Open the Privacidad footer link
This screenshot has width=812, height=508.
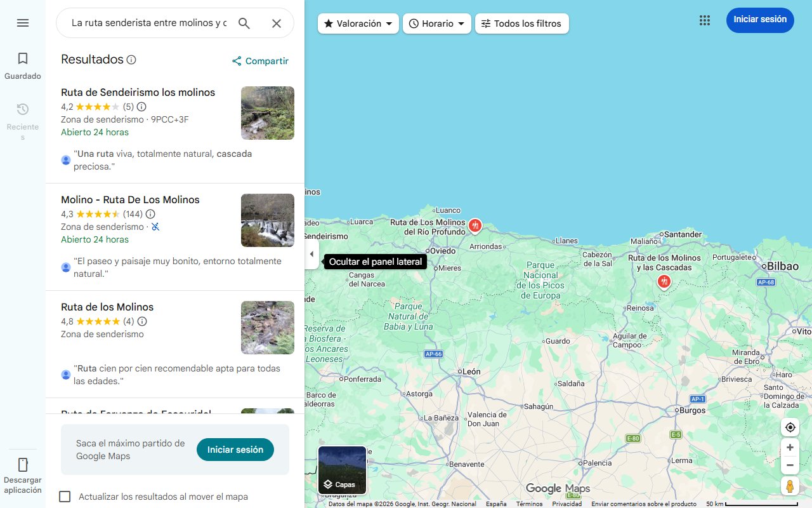pyautogui.click(x=566, y=503)
